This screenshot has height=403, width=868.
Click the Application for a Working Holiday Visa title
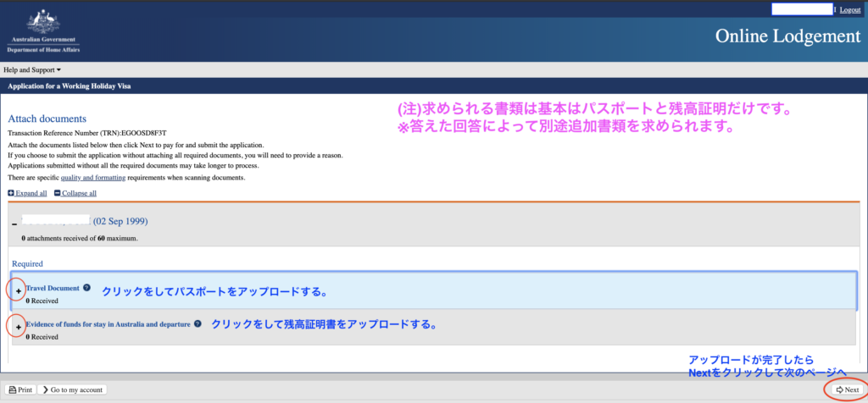[x=70, y=86]
